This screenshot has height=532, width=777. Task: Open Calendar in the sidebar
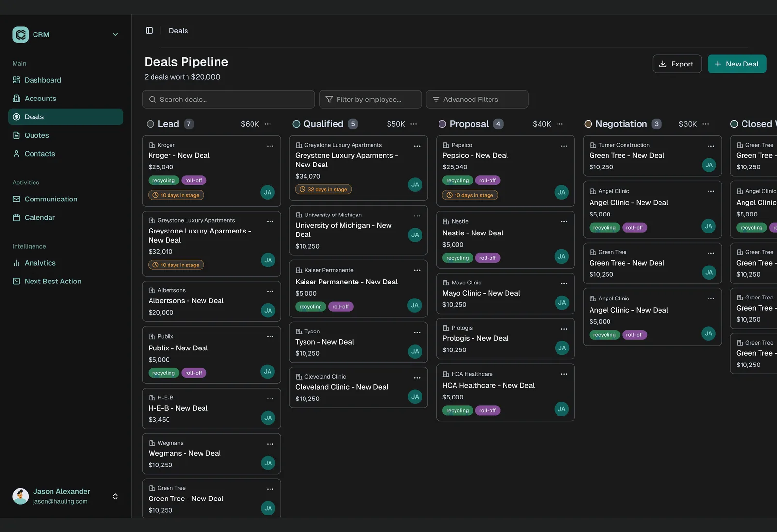tap(66, 217)
